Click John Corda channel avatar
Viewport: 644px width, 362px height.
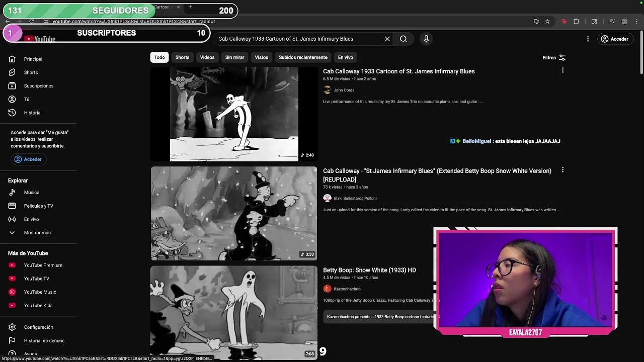pos(327,90)
